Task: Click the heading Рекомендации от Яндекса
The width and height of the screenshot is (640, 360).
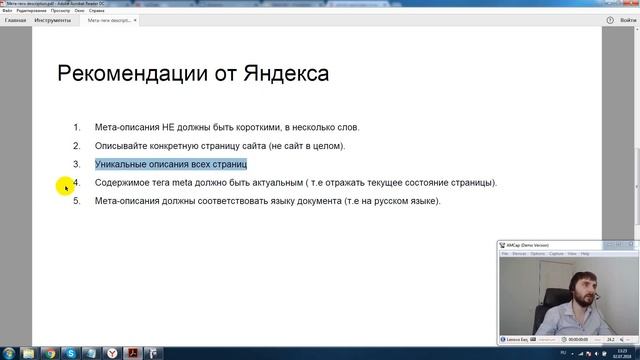Action: point(193,73)
